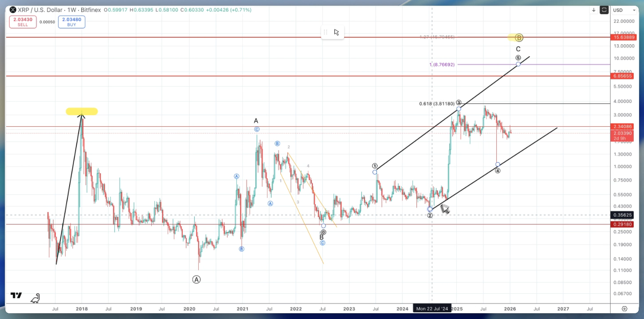Click the download arrow icon in the top-right corner

pos(593,9)
